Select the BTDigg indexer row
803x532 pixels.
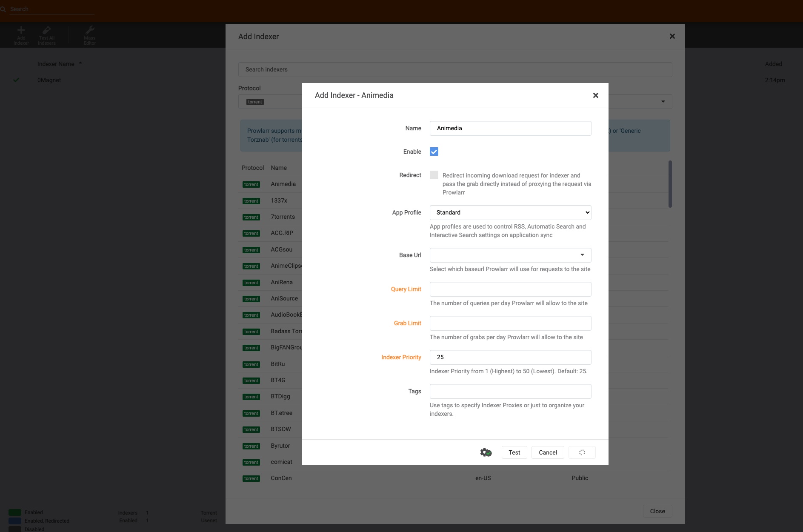(280, 396)
